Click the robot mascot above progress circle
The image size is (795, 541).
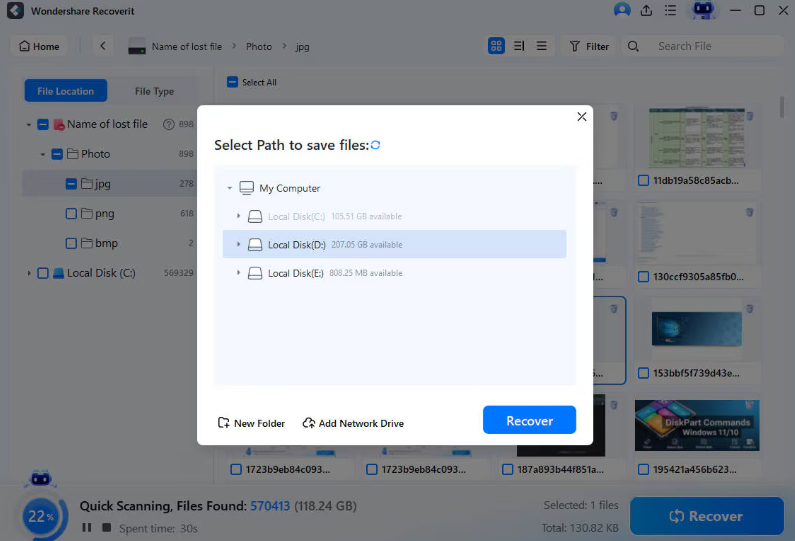point(41,478)
